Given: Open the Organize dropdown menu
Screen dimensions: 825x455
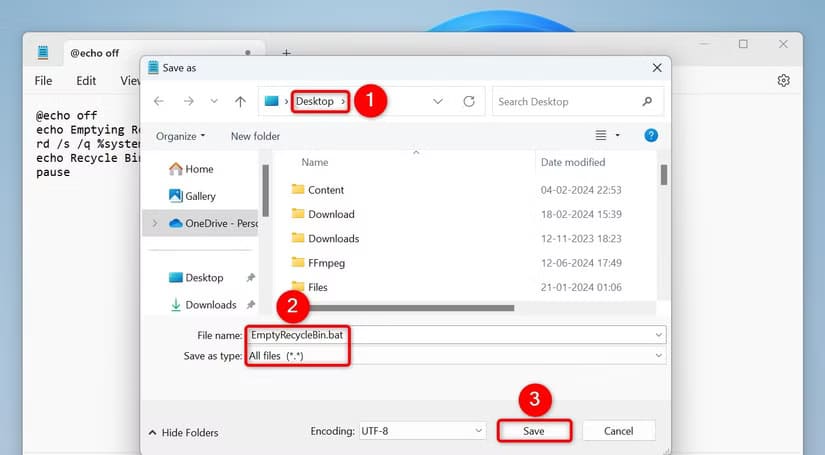Looking at the screenshot, I should 180,136.
